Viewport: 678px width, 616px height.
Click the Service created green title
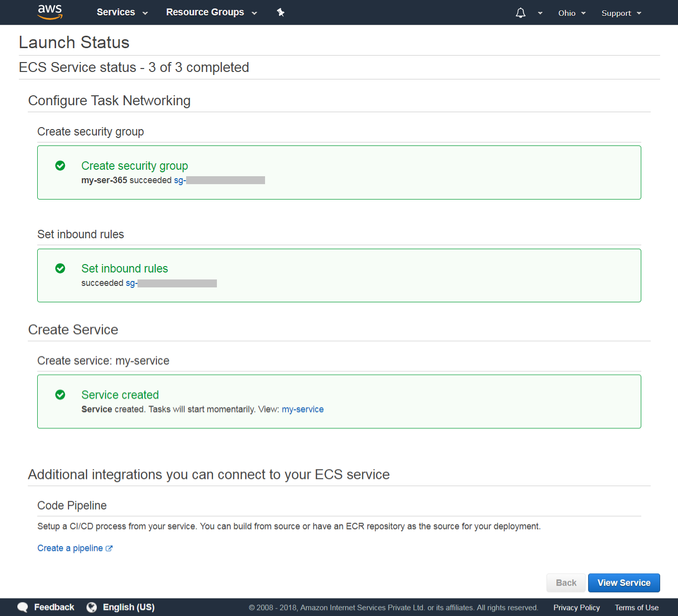coord(120,395)
